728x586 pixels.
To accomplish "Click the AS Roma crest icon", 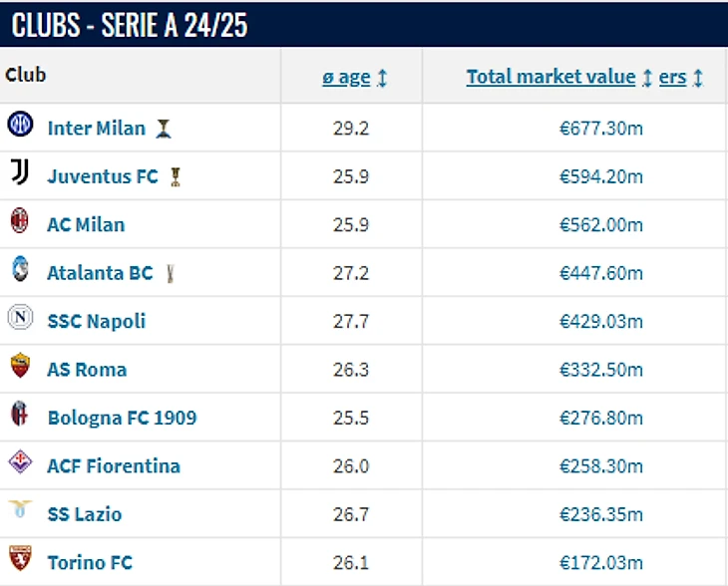I will [20, 367].
